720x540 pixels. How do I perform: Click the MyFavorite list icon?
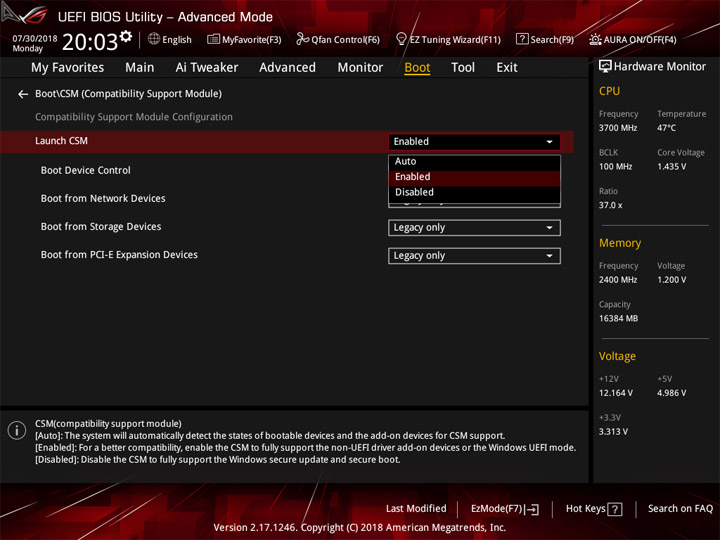pyautogui.click(x=213, y=39)
